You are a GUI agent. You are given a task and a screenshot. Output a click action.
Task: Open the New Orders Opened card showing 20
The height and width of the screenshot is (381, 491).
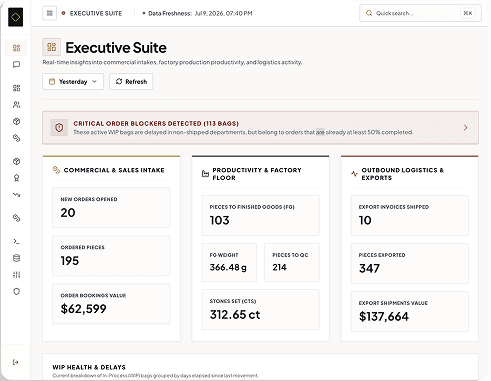pos(111,208)
